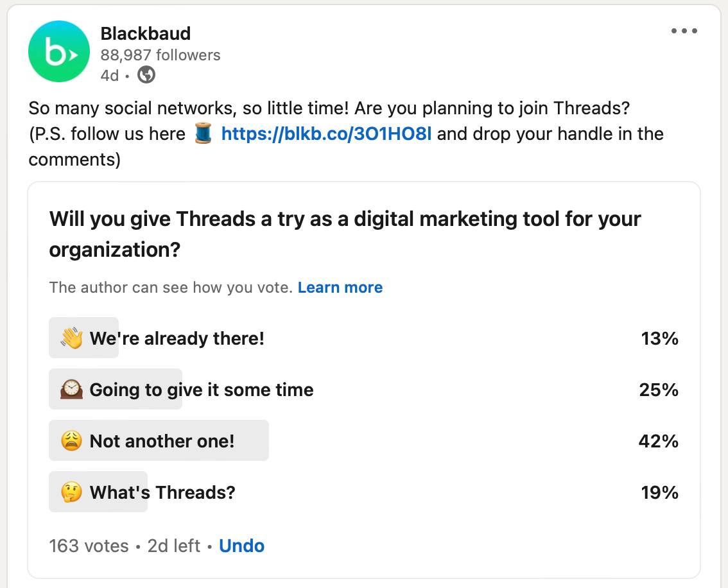Undo your poll vote
Image resolution: width=728 pixels, height=588 pixels.
coord(241,546)
